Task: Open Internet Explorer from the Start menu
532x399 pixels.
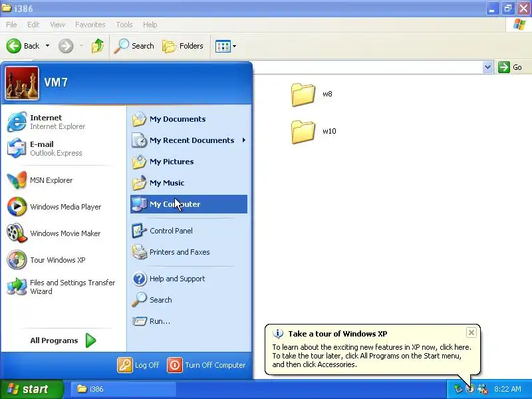Action: (63, 122)
